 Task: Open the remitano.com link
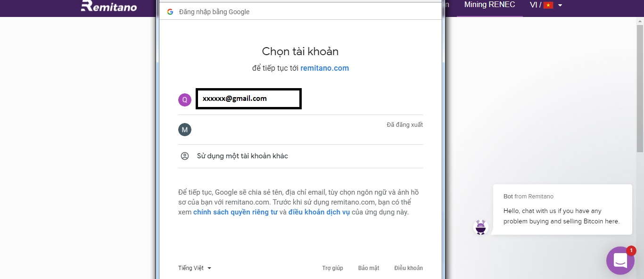click(x=325, y=68)
